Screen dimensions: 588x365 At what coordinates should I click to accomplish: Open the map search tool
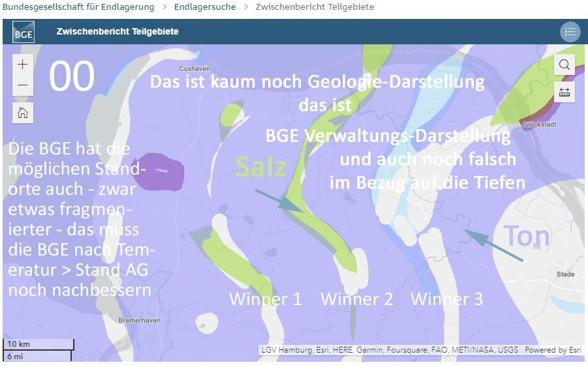565,65
